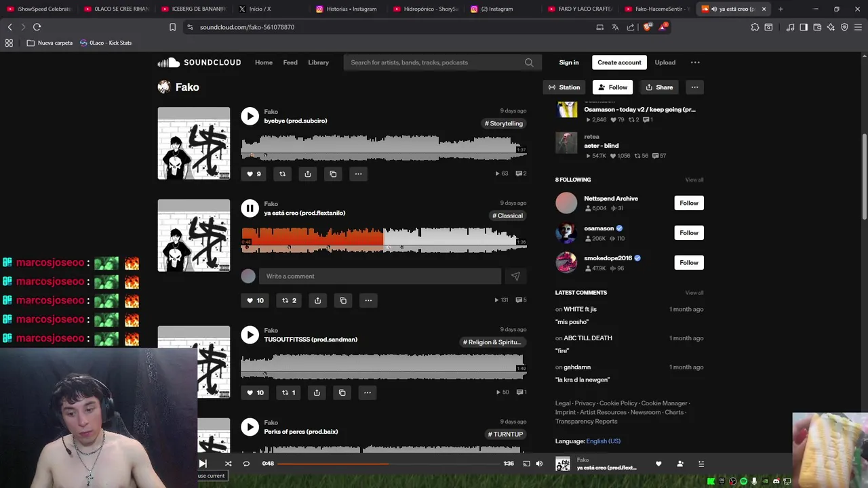Screen dimensions: 868x488
Task: Seek within ya está creo waveform
Action: [384, 239]
